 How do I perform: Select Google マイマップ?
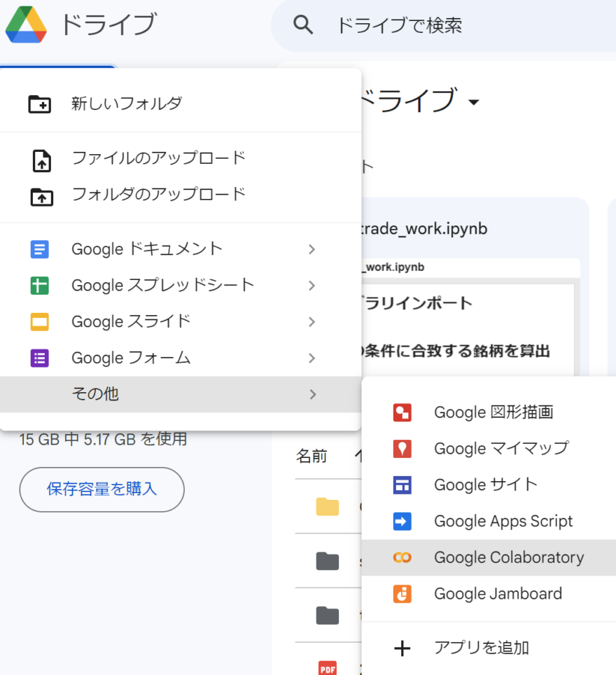tap(489, 449)
